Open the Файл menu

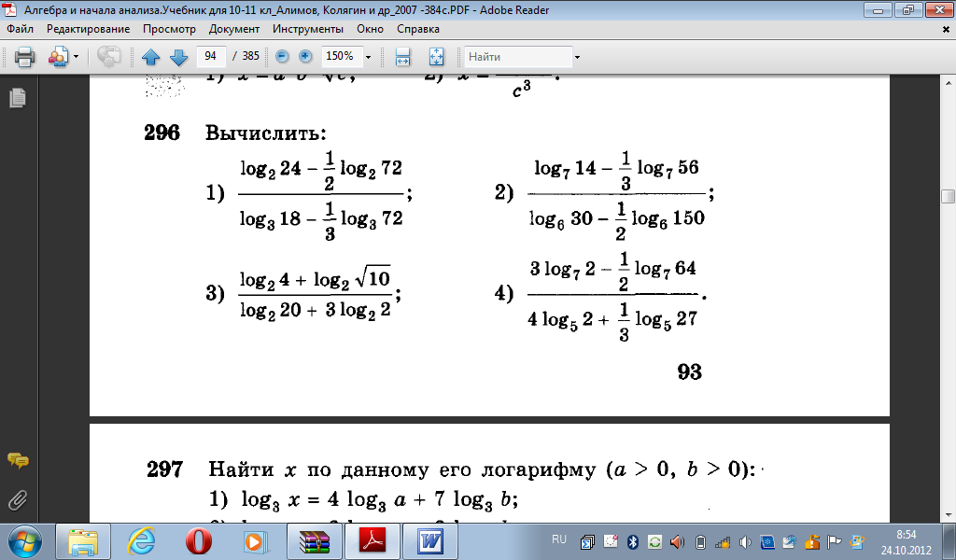[21, 29]
